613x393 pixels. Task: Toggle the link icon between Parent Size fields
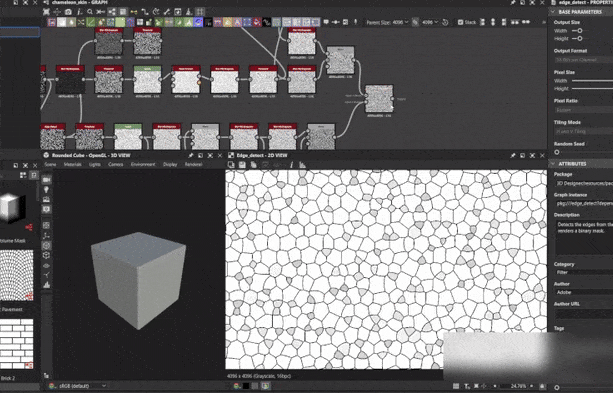[415, 22]
